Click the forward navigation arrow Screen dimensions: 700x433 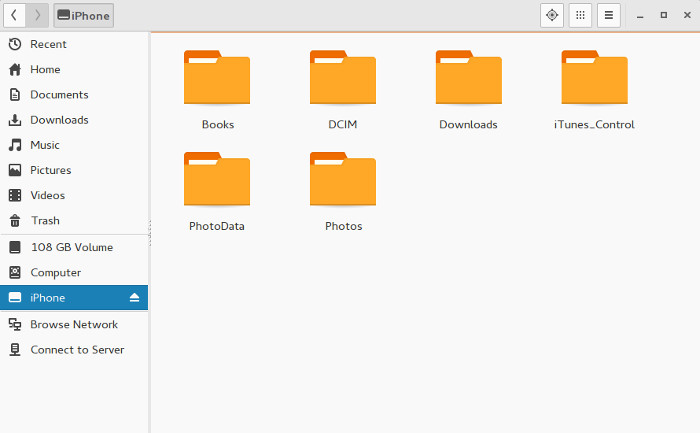(37, 15)
